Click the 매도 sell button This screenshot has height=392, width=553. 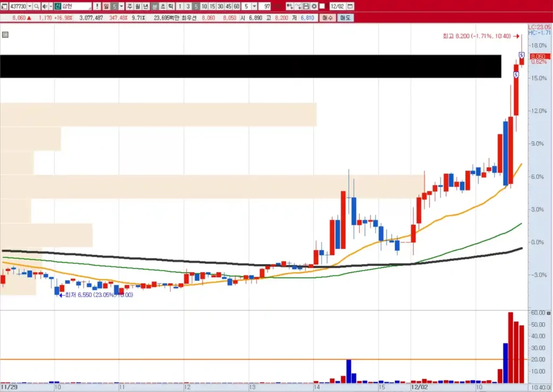click(345, 18)
